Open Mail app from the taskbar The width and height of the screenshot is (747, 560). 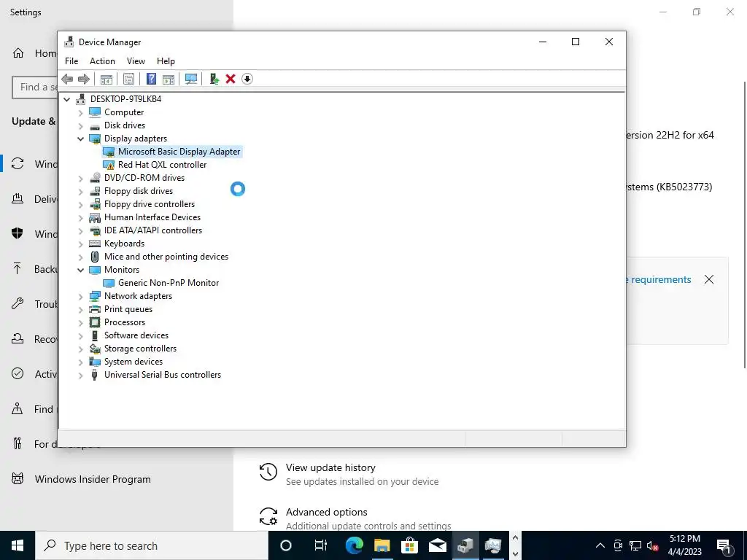437,545
